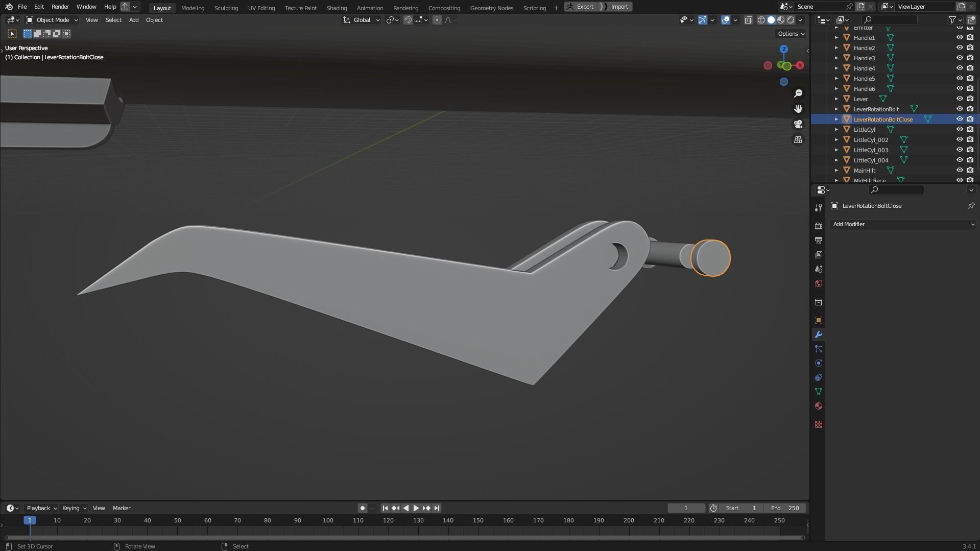Select the Select Box tool icon

click(12, 34)
